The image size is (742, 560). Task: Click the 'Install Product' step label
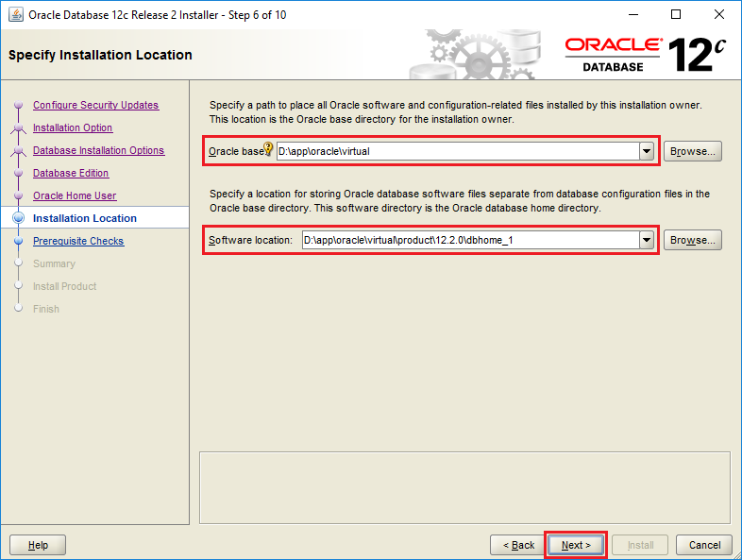pyautogui.click(x=64, y=286)
